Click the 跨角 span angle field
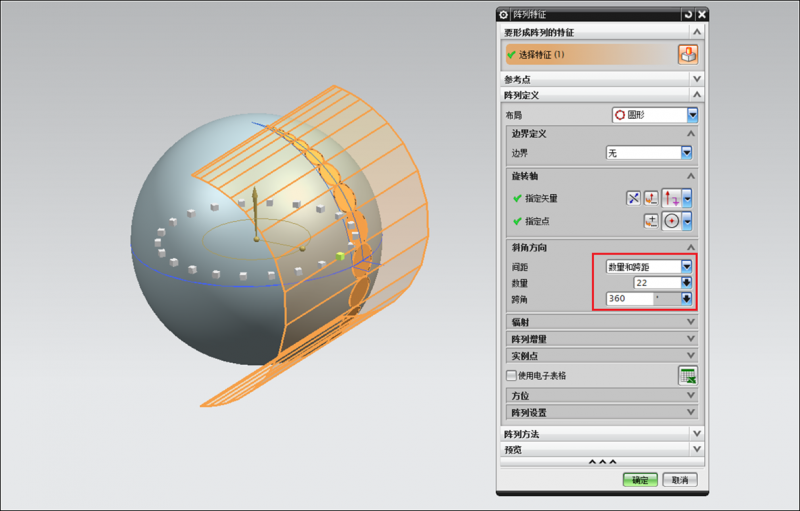Viewport: 800px width, 511px height. pyautogui.click(x=628, y=299)
